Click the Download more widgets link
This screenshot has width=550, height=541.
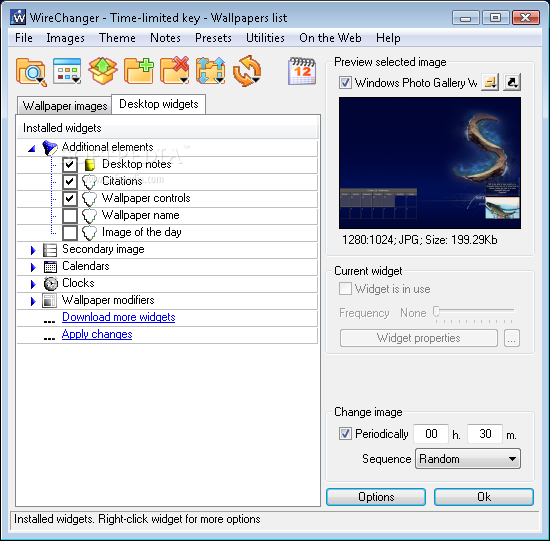(119, 317)
